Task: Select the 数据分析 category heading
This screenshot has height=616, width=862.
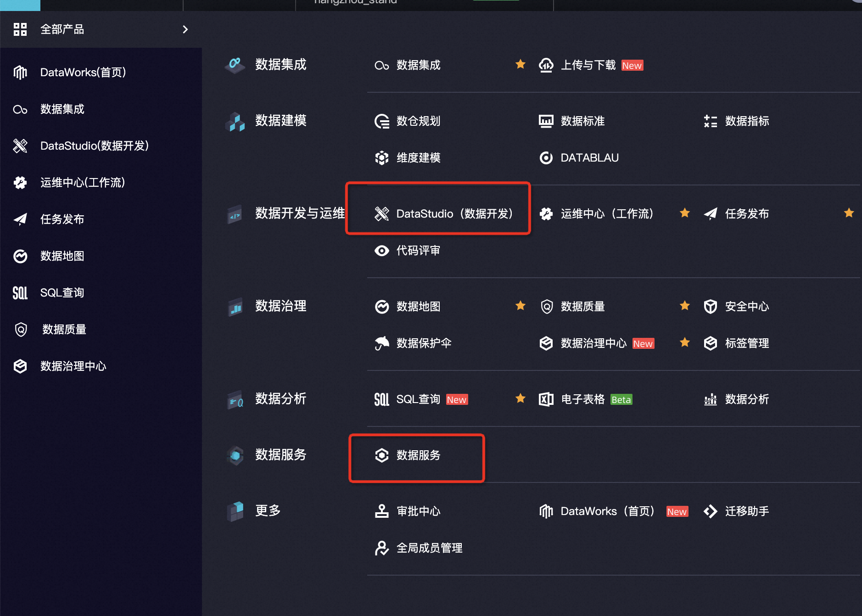Action: pyautogui.click(x=281, y=399)
